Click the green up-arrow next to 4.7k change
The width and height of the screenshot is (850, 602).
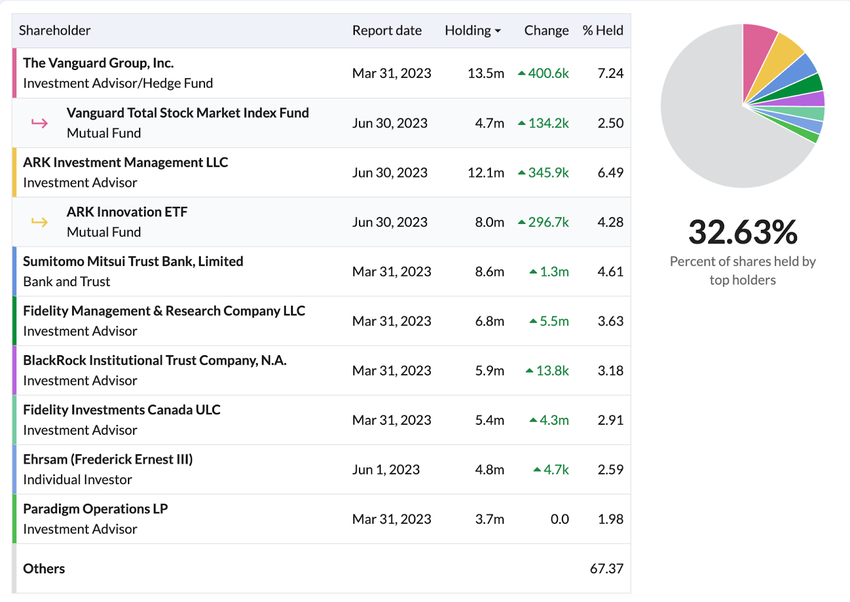537,470
